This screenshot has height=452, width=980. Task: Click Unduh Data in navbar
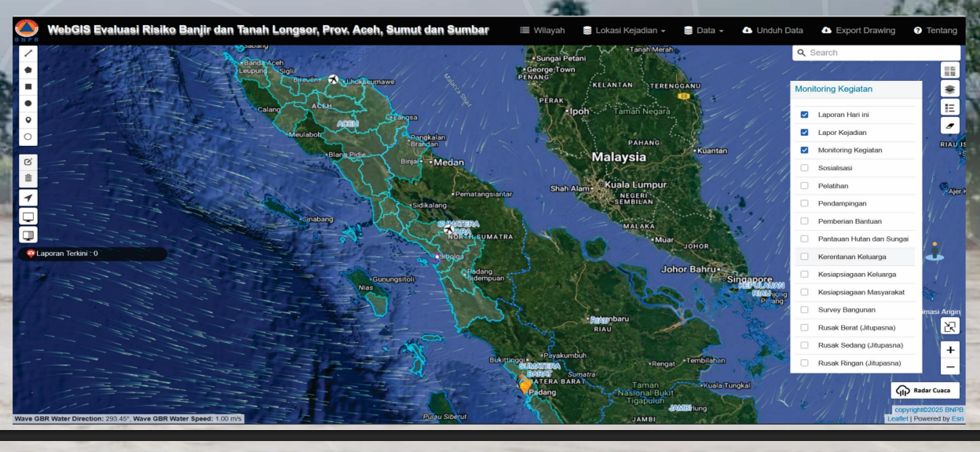(772, 31)
